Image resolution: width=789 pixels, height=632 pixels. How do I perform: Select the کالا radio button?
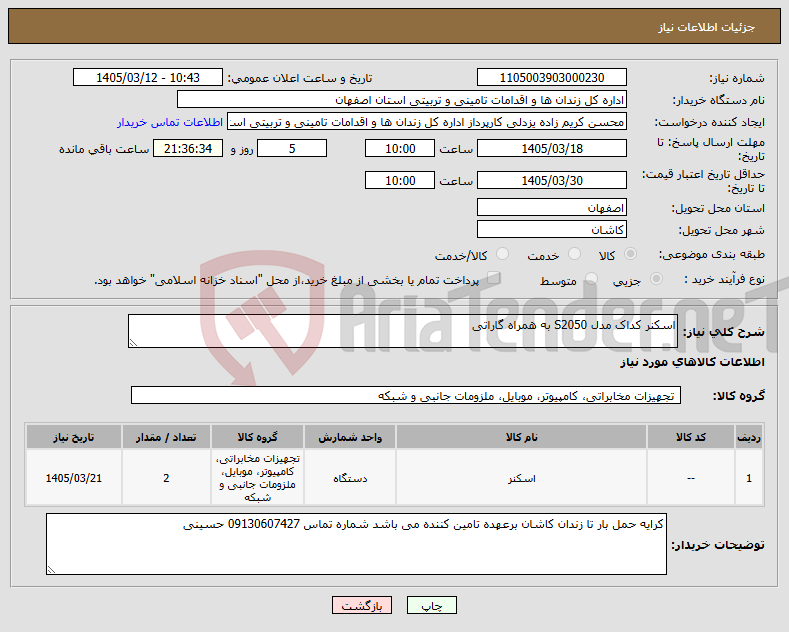click(630, 254)
